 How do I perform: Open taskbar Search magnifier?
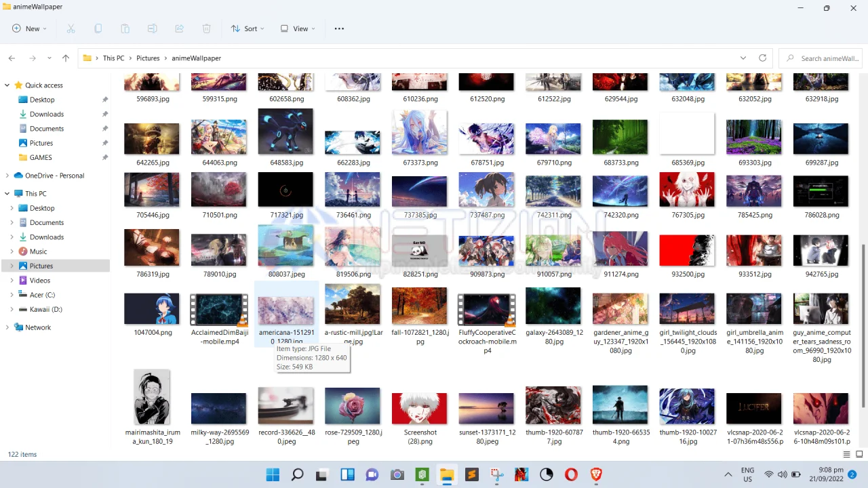click(297, 474)
